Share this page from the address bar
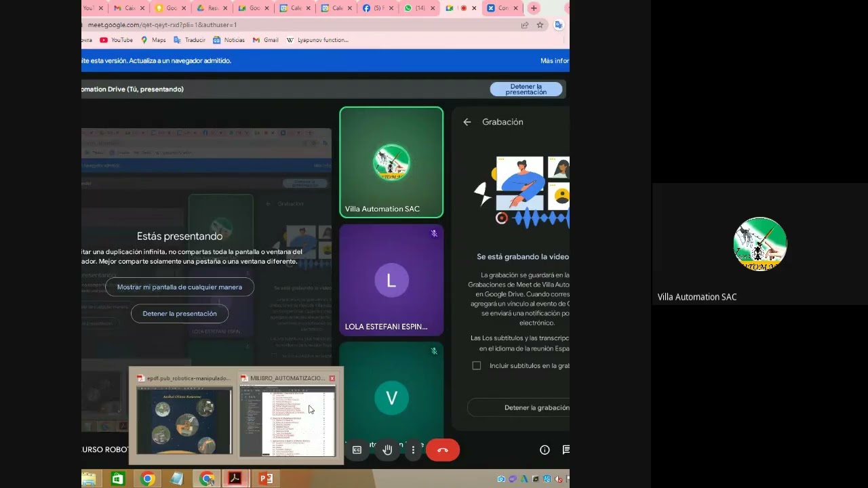 click(525, 25)
